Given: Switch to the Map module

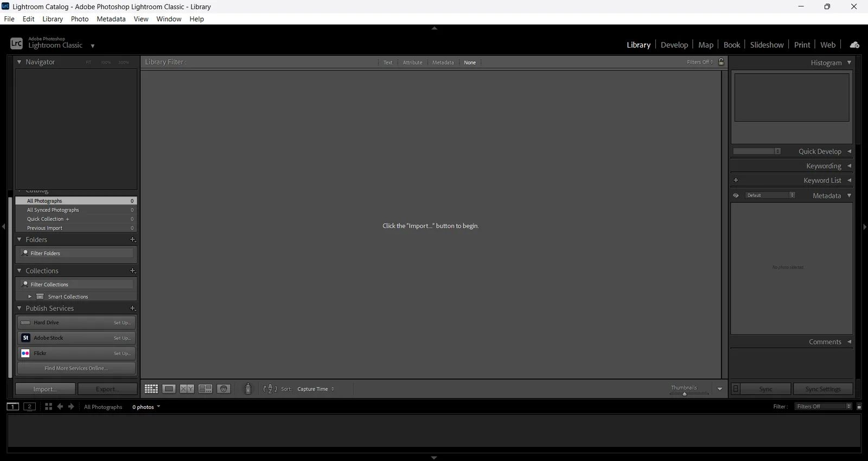Looking at the screenshot, I should [706, 45].
